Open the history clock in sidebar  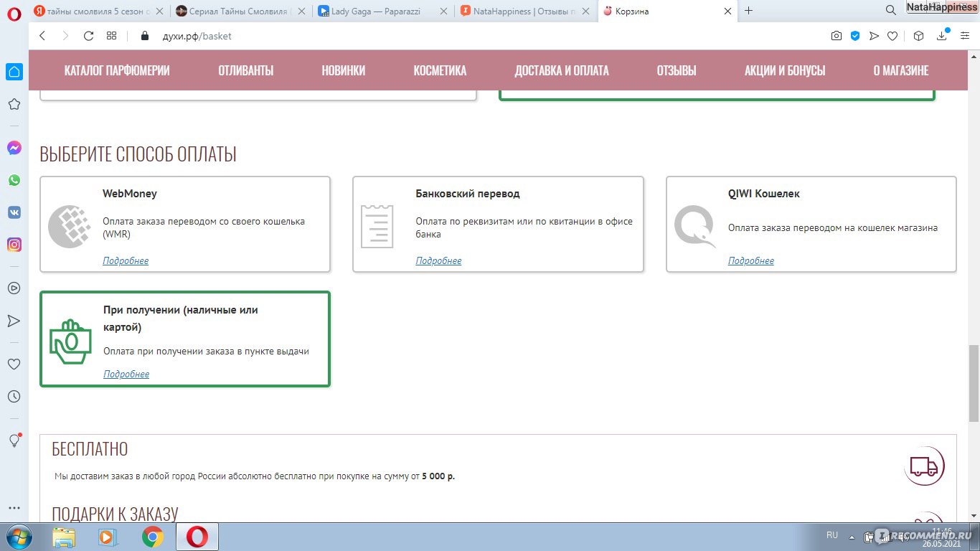tap(14, 396)
